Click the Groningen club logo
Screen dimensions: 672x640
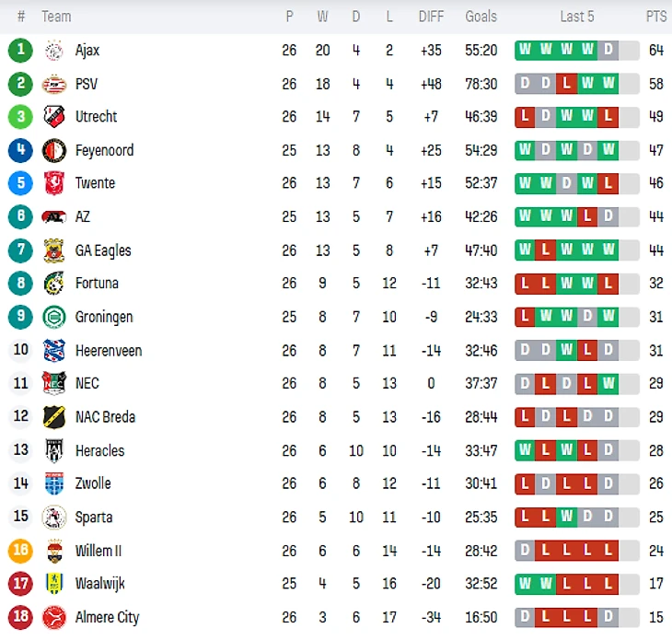click(x=54, y=317)
